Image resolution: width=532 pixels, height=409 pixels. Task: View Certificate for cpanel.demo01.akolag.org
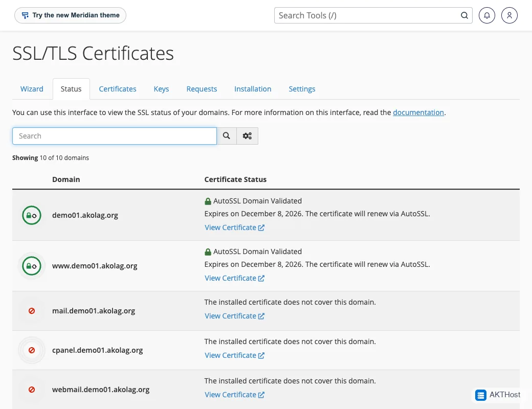(x=234, y=355)
